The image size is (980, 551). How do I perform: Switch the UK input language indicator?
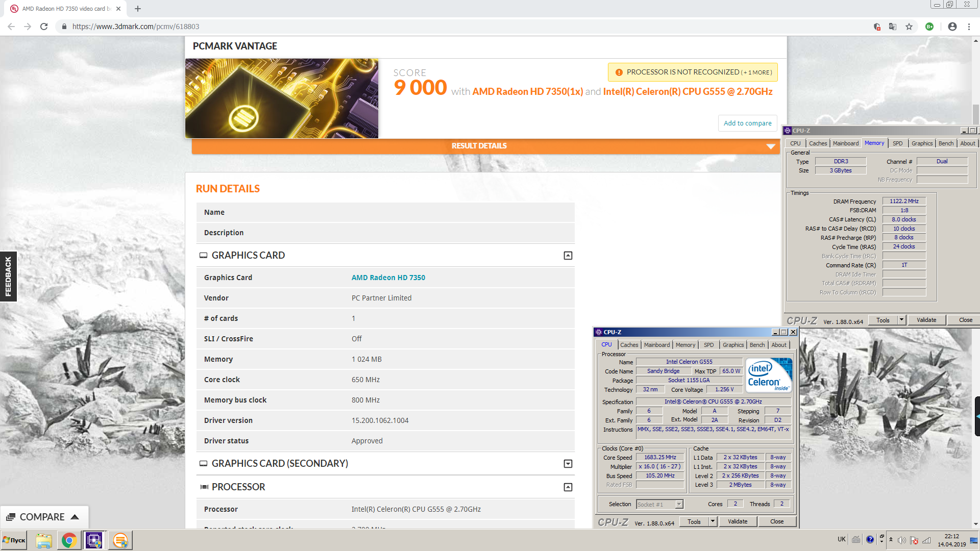842,539
